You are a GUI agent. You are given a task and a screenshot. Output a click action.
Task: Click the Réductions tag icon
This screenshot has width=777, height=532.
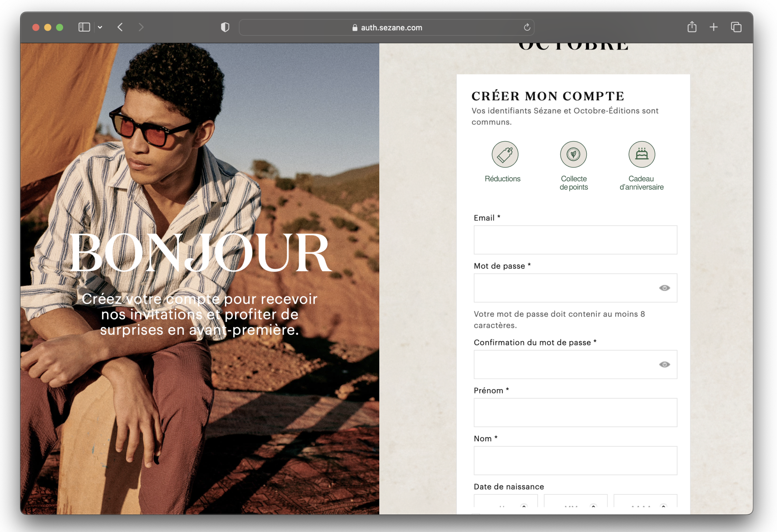pos(505,154)
